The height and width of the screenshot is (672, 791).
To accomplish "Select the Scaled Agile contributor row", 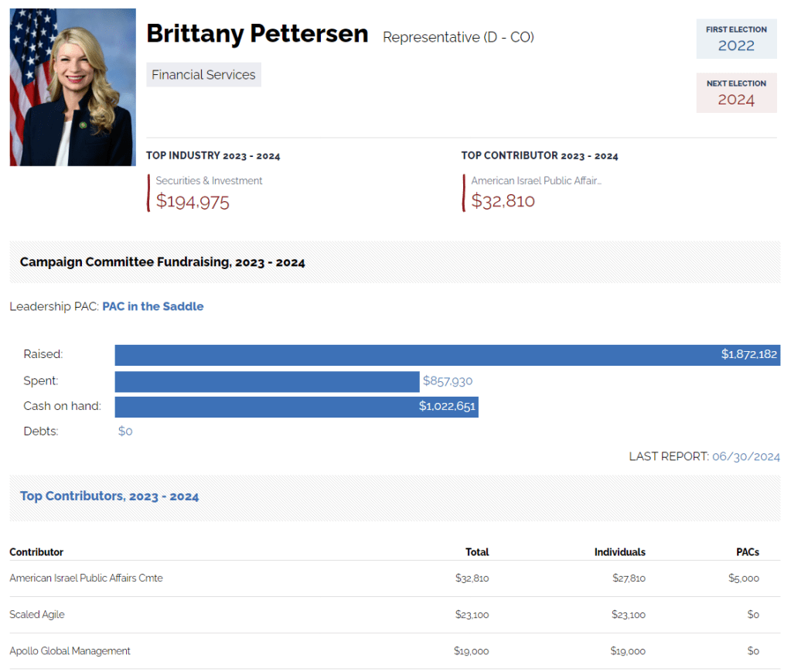I will pos(37,615).
